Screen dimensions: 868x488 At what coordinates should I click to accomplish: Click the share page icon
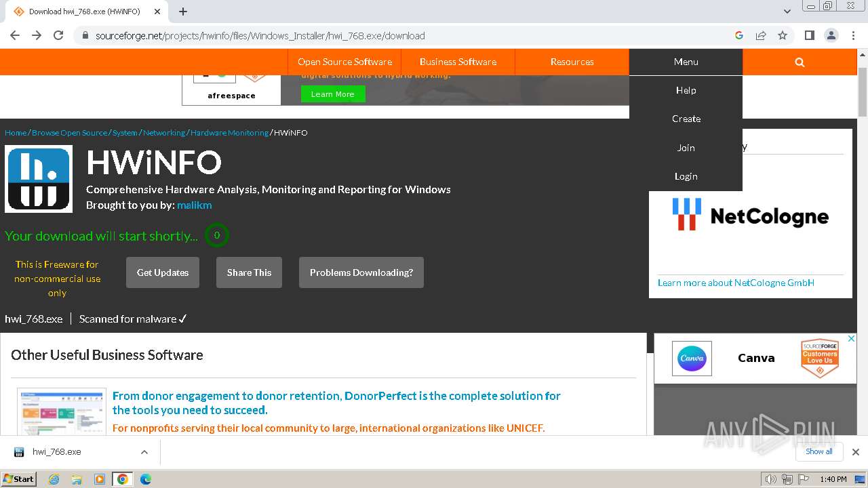[x=761, y=35]
